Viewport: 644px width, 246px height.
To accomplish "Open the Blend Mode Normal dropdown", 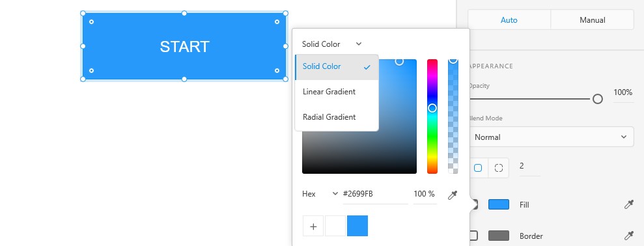I will tap(551, 137).
